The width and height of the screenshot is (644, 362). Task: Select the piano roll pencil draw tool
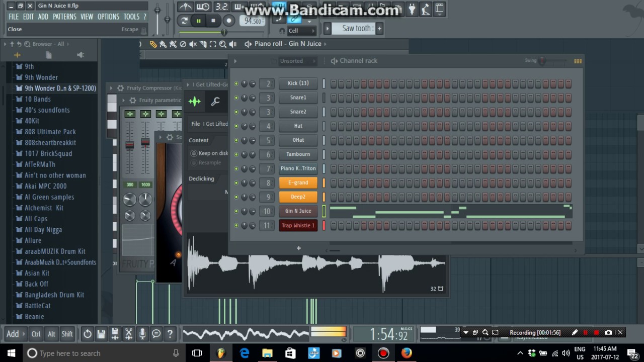click(153, 44)
